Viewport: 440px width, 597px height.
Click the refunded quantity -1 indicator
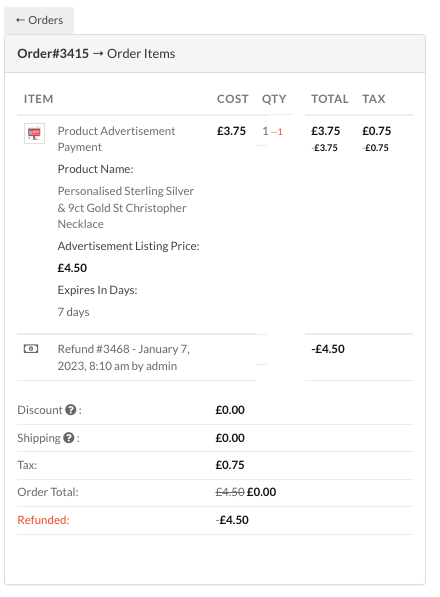pos(277,132)
